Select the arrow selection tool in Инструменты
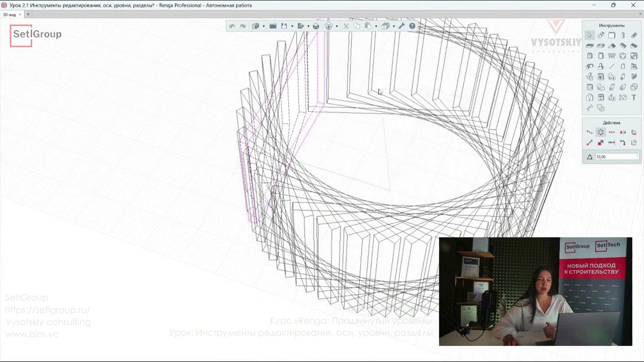Screen dimensions: 644x362 (x=590, y=35)
